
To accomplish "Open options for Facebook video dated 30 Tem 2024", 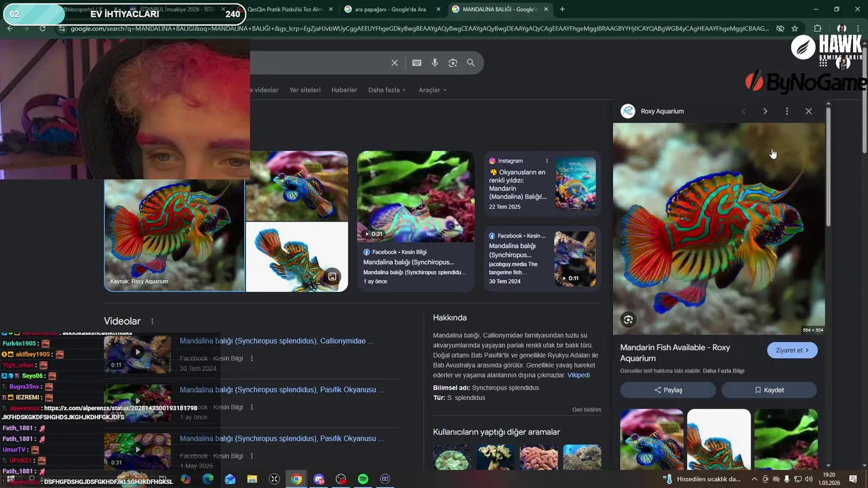I will [252, 359].
